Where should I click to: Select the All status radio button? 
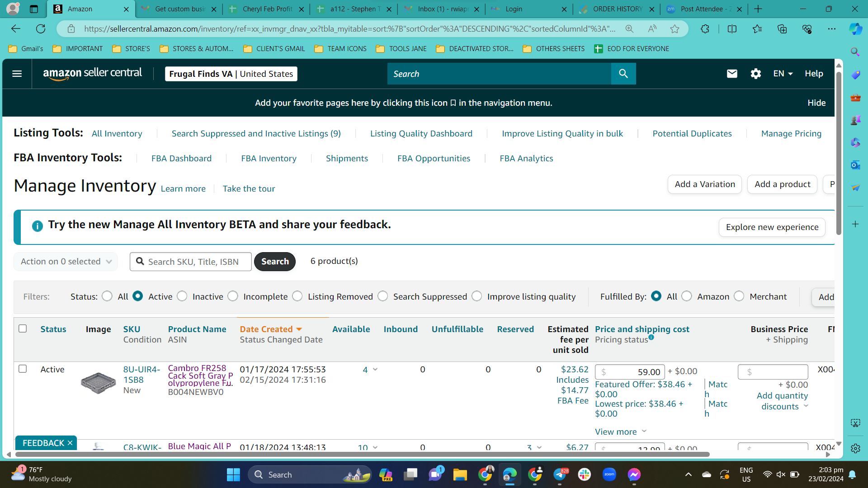[x=107, y=296]
